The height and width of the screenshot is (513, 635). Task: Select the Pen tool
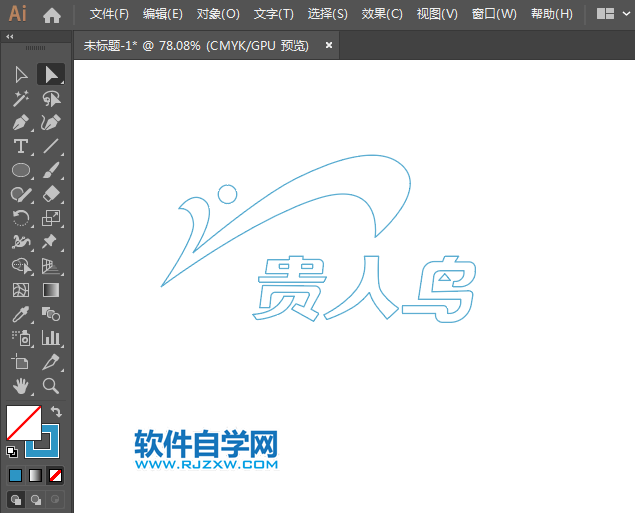point(21,122)
